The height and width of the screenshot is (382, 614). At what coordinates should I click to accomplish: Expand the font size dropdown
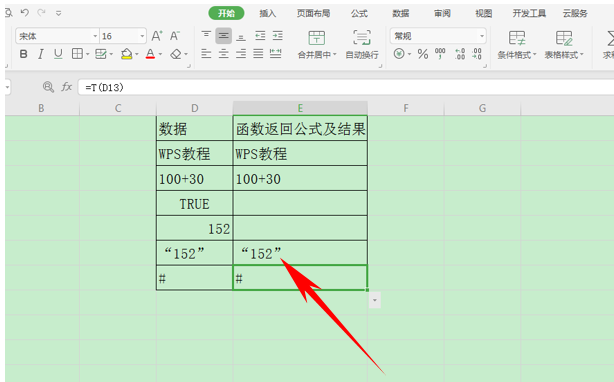142,36
